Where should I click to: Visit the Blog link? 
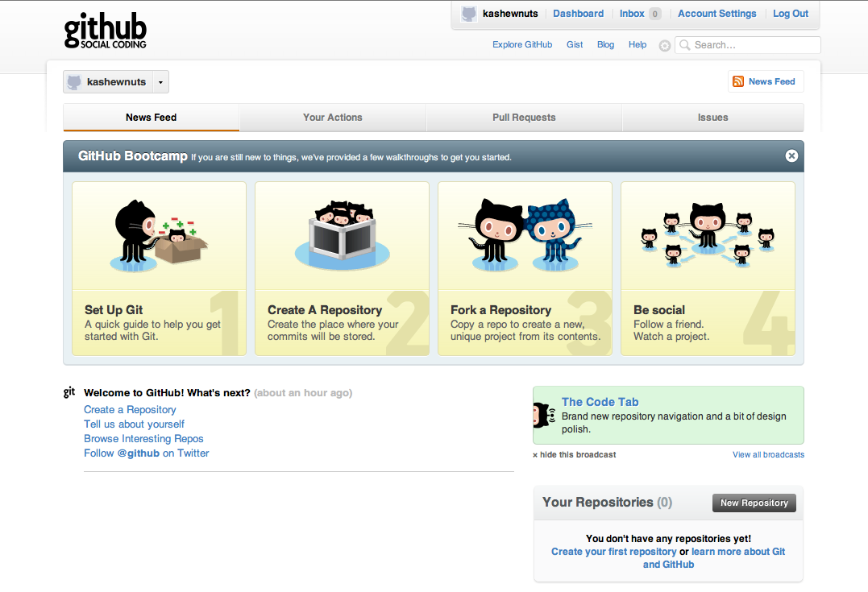click(x=605, y=45)
